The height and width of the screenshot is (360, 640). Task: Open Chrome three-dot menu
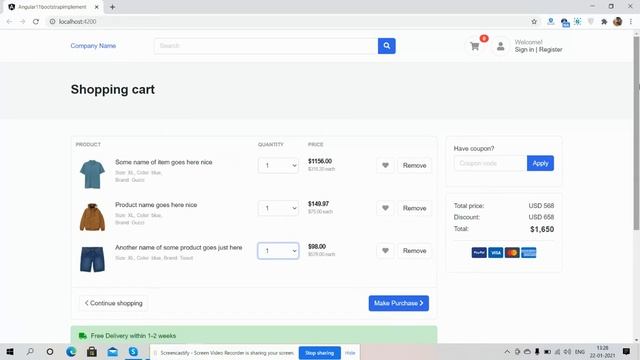click(x=631, y=22)
